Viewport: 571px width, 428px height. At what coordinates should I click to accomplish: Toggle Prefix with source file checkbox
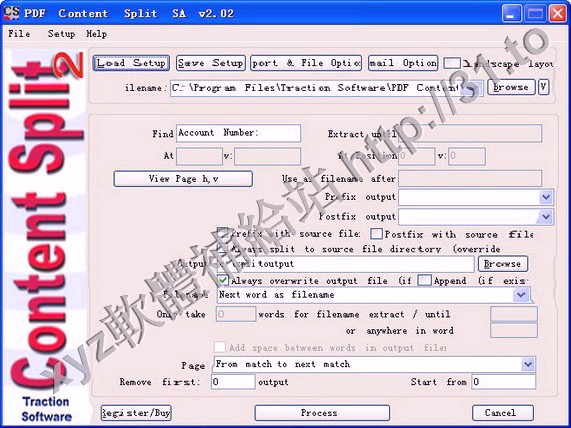[223, 234]
